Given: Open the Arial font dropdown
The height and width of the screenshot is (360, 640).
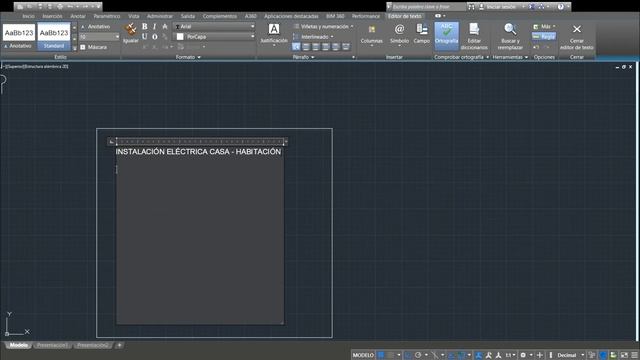Looking at the screenshot, I should [253, 27].
